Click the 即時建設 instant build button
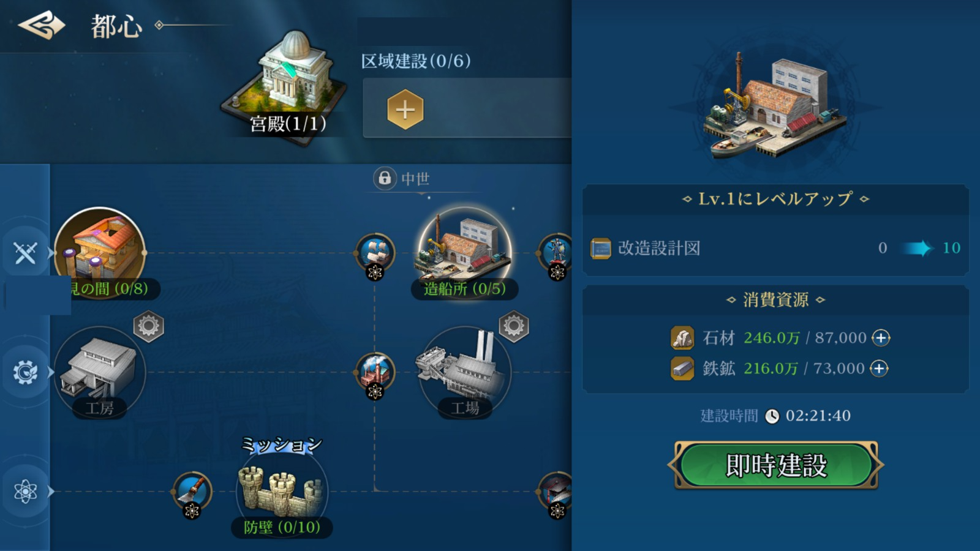 pos(776,465)
